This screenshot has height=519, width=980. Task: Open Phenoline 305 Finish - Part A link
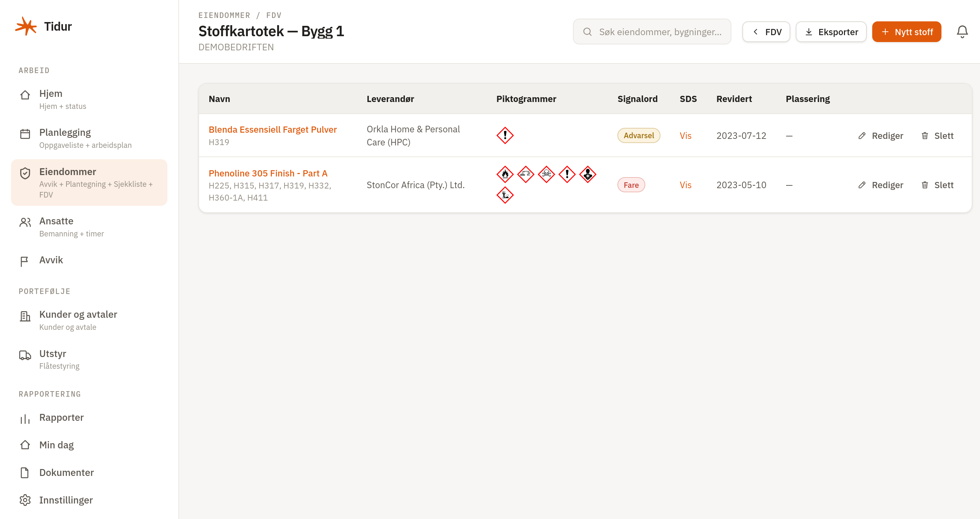click(x=268, y=173)
